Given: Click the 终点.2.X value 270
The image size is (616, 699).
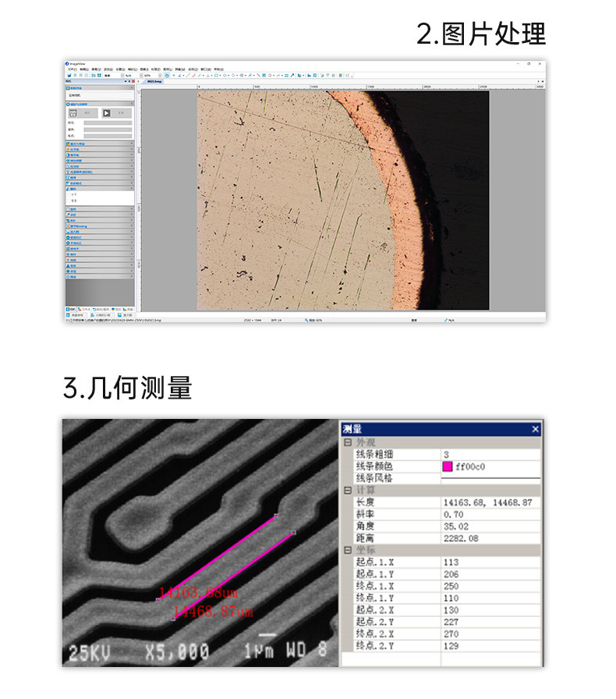Looking at the screenshot, I should click(x=490, y=634).
